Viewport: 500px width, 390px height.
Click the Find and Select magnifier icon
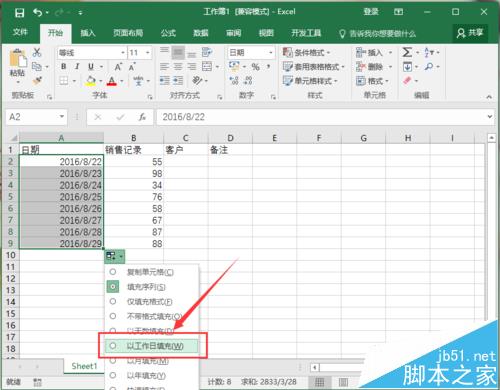click(x=429, y=67)
